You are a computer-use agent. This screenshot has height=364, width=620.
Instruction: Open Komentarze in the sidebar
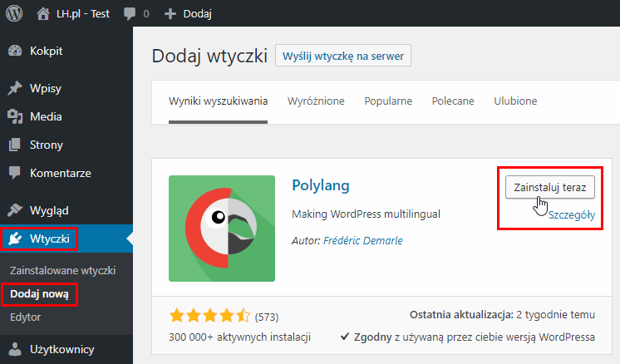pos(60,173)
